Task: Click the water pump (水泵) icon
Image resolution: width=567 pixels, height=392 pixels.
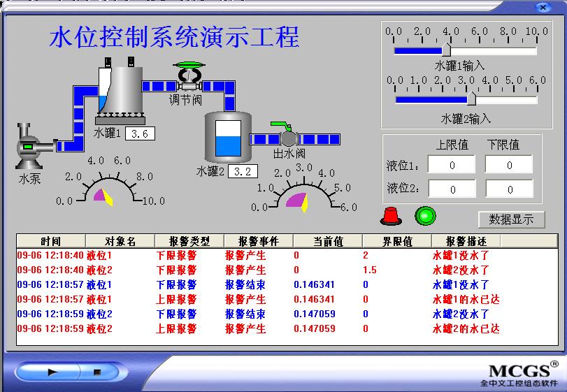Action: click(29, 146)
